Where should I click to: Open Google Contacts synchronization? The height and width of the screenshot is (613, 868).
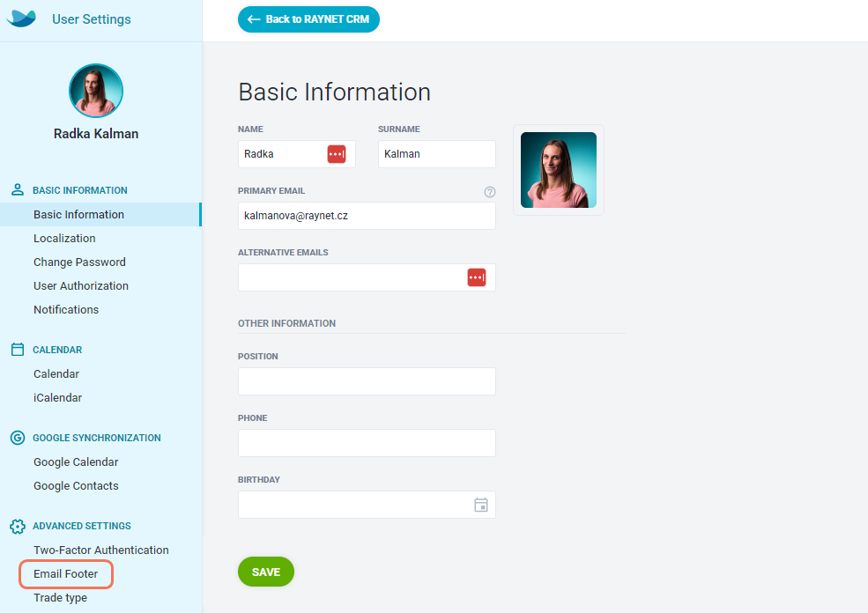(x=76, y=485)
